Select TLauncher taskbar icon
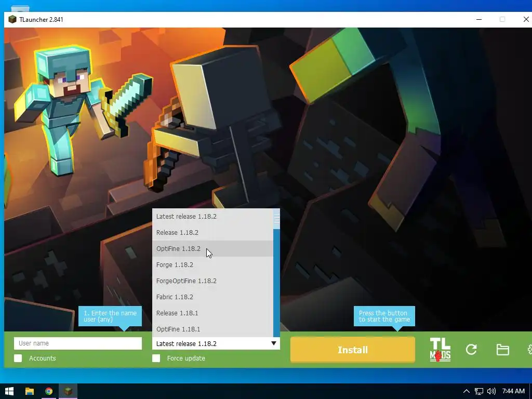Viewport: 532px width, 399px height. 68,391
